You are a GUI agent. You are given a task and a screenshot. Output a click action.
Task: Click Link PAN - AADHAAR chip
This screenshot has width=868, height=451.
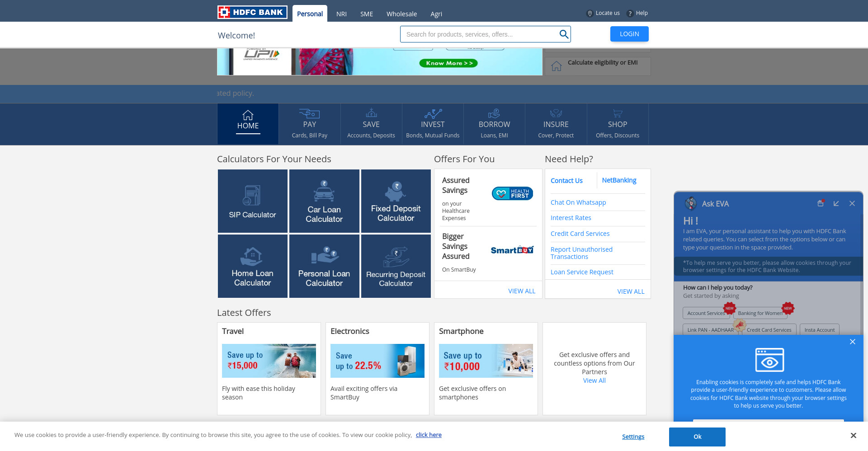[710, 330]
